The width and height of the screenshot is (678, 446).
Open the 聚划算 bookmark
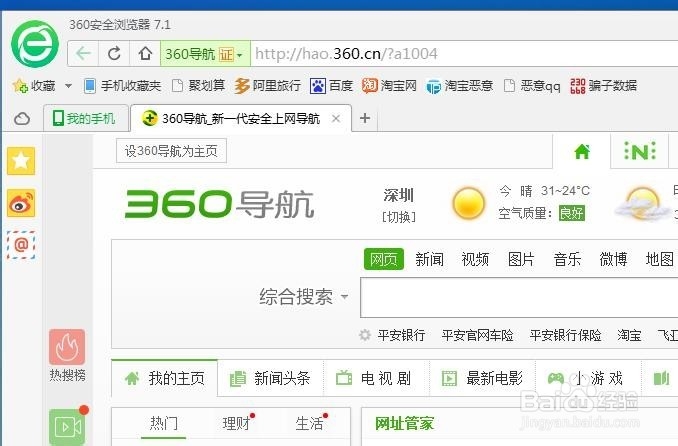[x=198, y=86]
